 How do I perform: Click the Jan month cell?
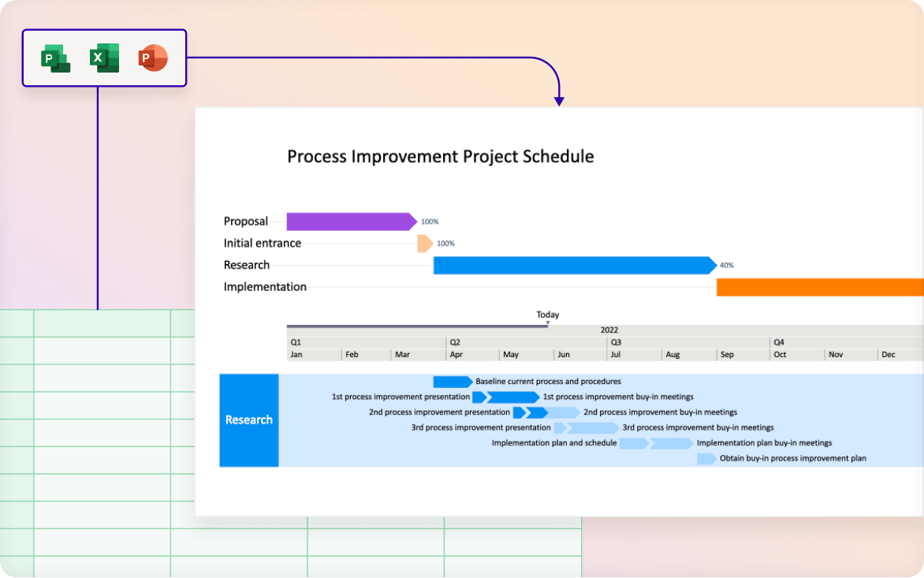[314, 355]
